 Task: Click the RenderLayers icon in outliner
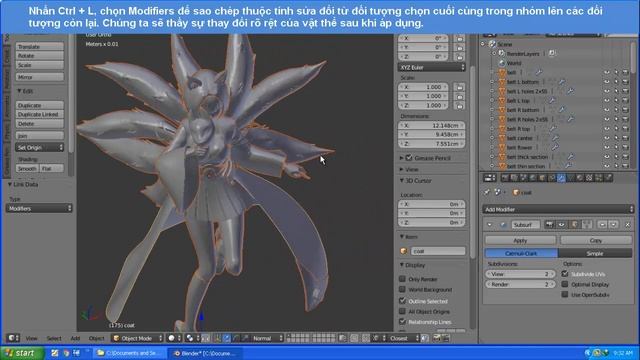502,53
